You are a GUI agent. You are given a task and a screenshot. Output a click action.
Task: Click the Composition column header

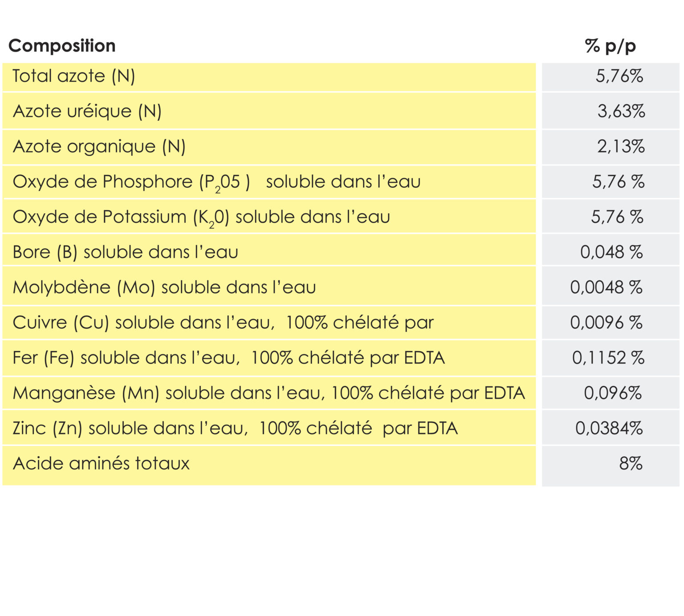[x=62, y=46]
